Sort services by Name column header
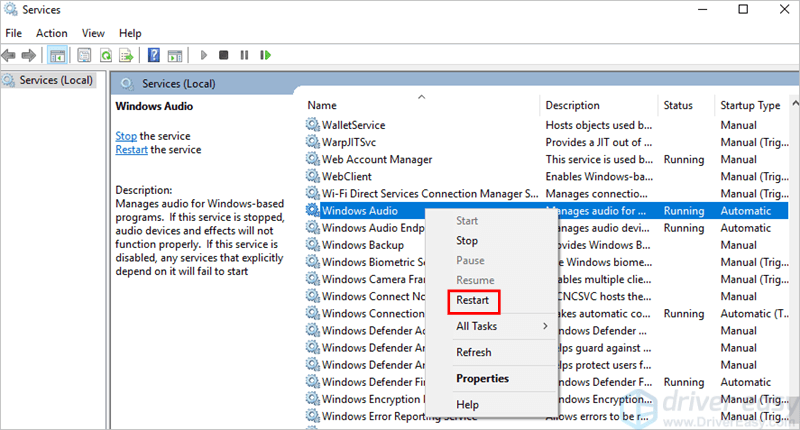Image resolution: width=800 pixels, height=430 pixels. [322, 105]
